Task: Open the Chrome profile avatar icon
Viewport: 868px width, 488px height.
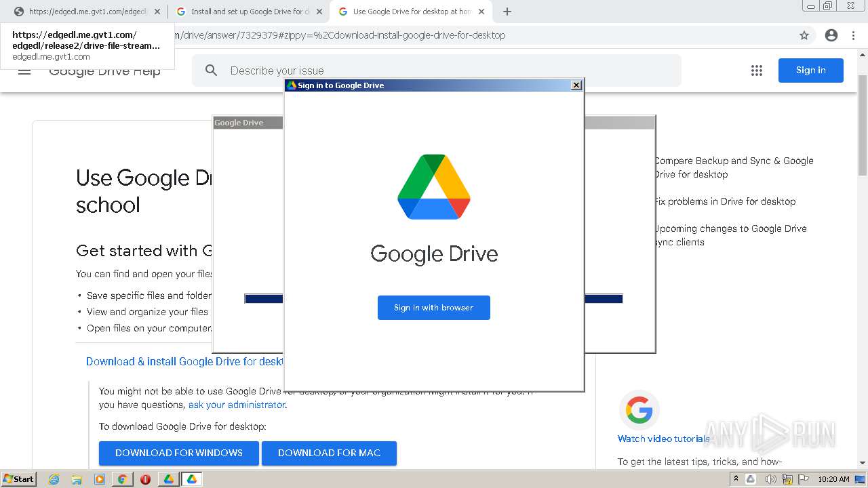Action: coord(831,35)
